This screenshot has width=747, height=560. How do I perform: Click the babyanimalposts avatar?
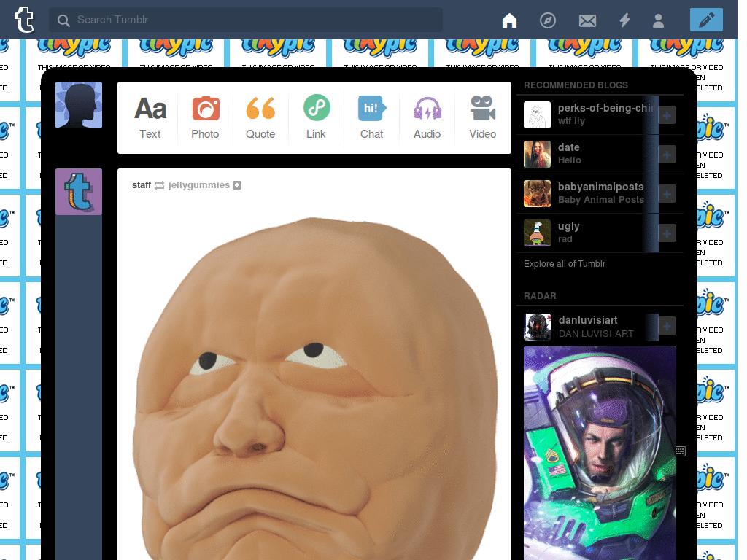pos(537,194)
